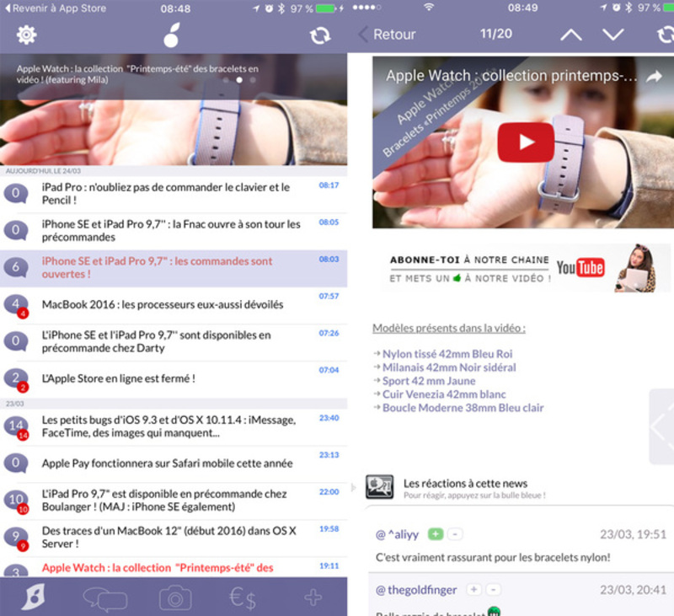Viewport: 674px width, 616px height.
Task: Tap comment bubble showing 0 on iPad Pro clavier article
Action: (x=16, y=194)
